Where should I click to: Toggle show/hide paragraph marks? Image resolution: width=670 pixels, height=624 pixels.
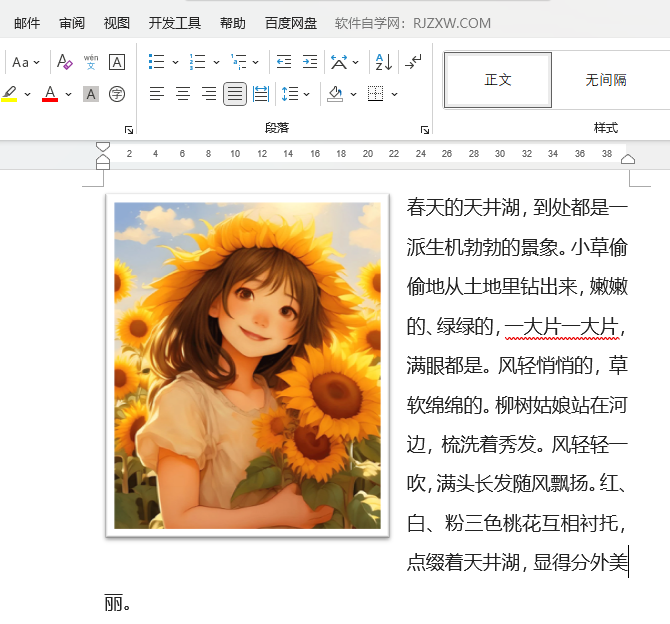[x=413, y=62]
